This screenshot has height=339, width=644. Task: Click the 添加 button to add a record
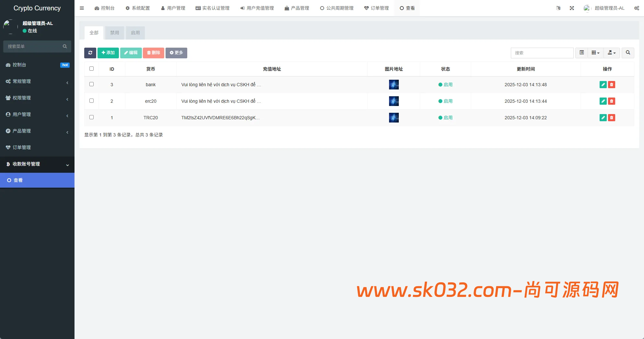[x=108, y=53]
